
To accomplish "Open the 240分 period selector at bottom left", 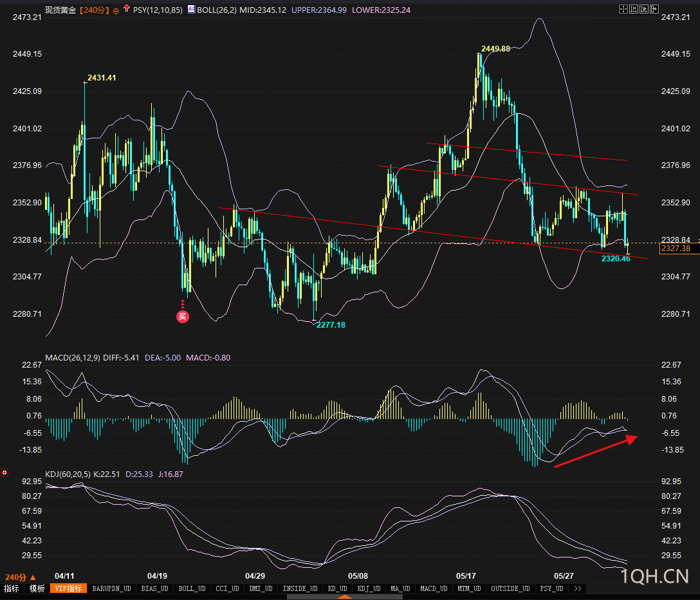I will click(20, 577).
